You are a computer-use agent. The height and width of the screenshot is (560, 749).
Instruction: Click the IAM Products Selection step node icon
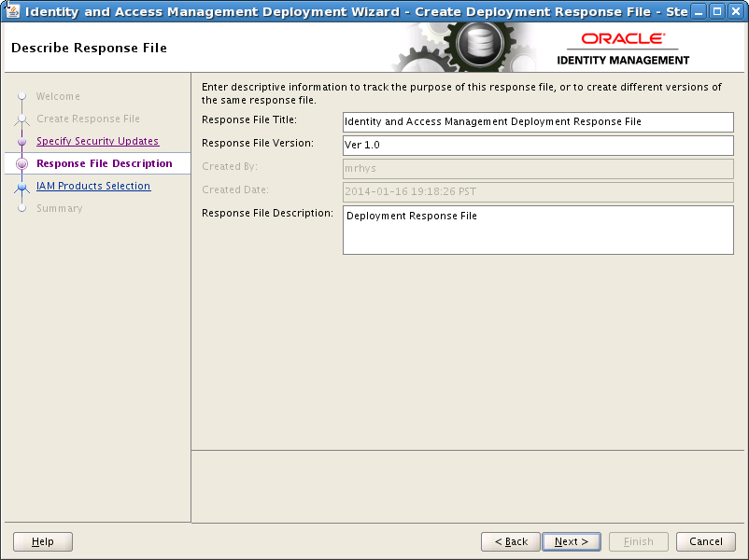[x=21, y=186]
